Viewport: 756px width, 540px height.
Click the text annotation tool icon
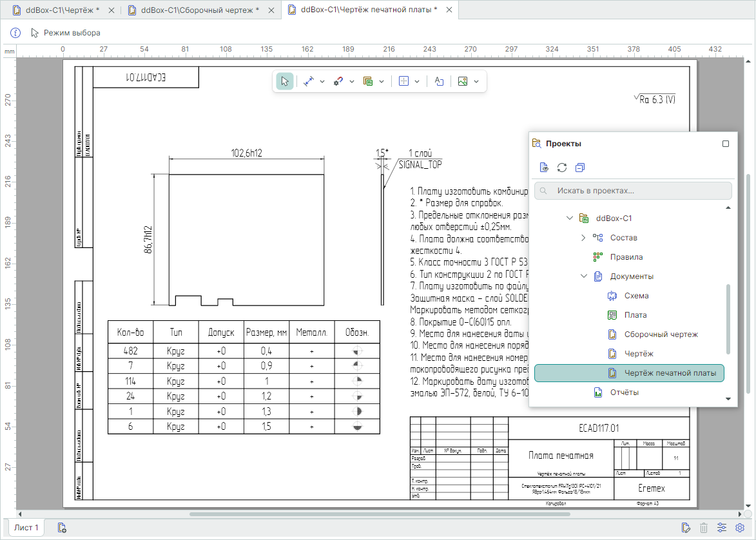439,81
